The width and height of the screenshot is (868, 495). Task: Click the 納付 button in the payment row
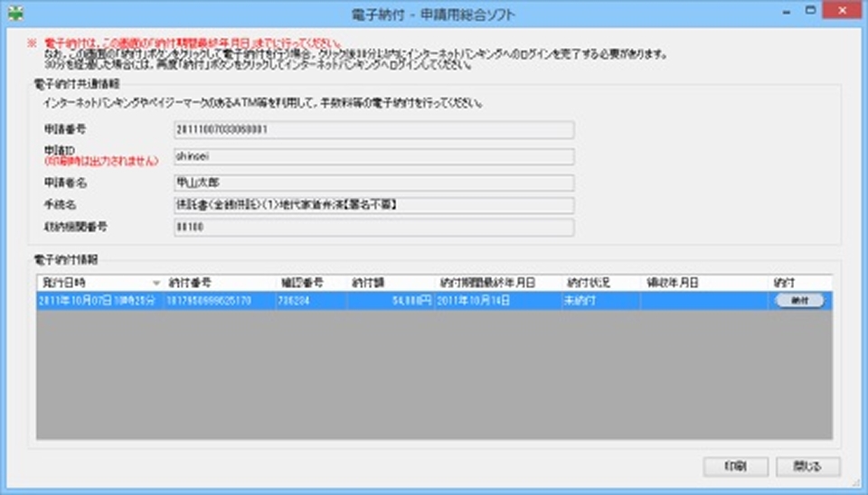[799, 300]
